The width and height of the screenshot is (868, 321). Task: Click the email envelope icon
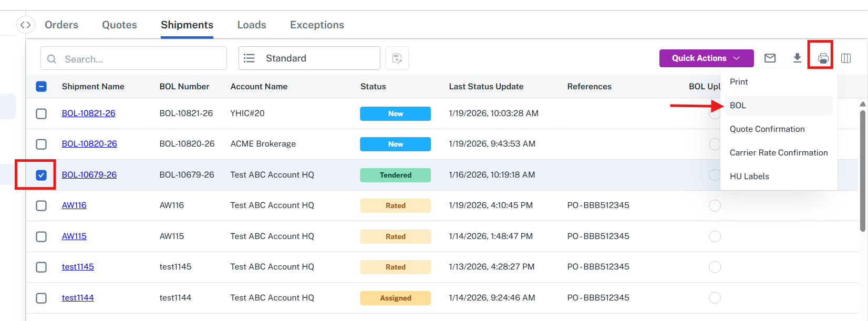click(x=770, y=58)
